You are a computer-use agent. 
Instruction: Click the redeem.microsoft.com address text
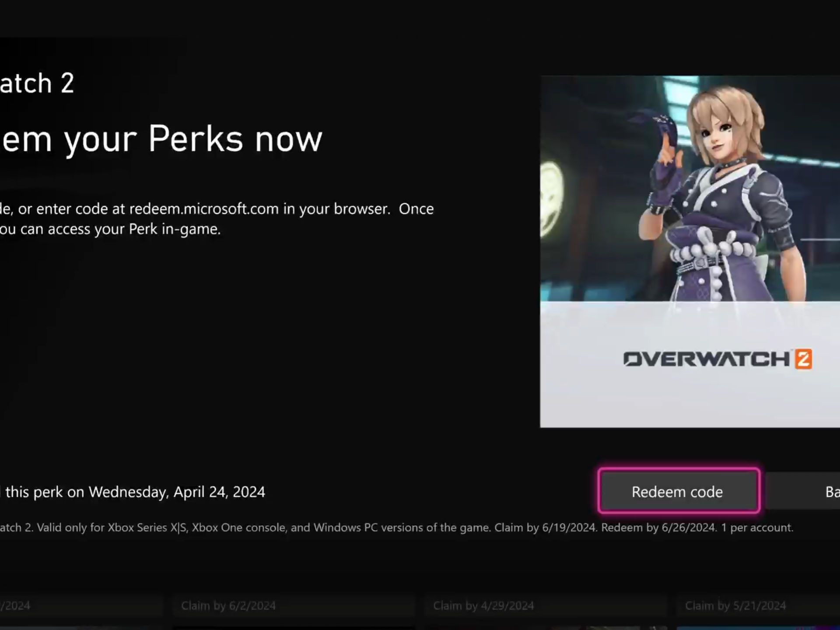(204, 209)
